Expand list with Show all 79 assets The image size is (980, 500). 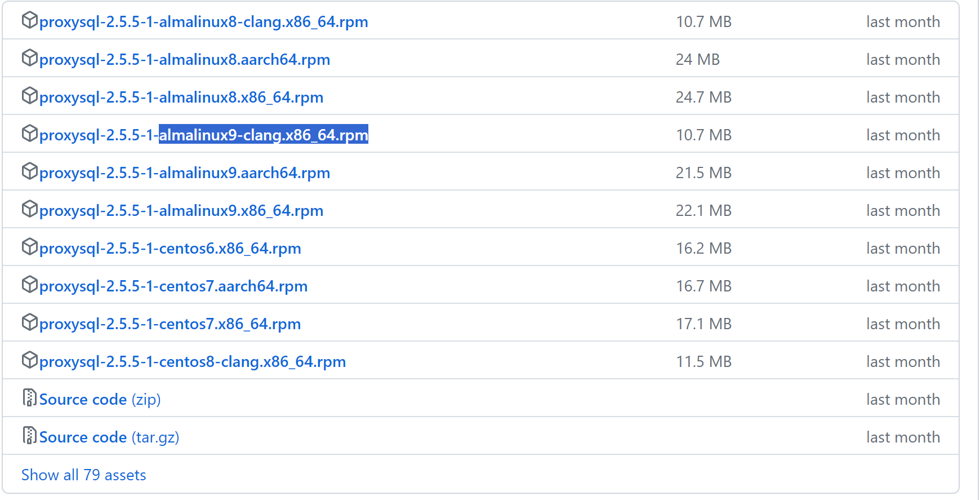(83, 475)
